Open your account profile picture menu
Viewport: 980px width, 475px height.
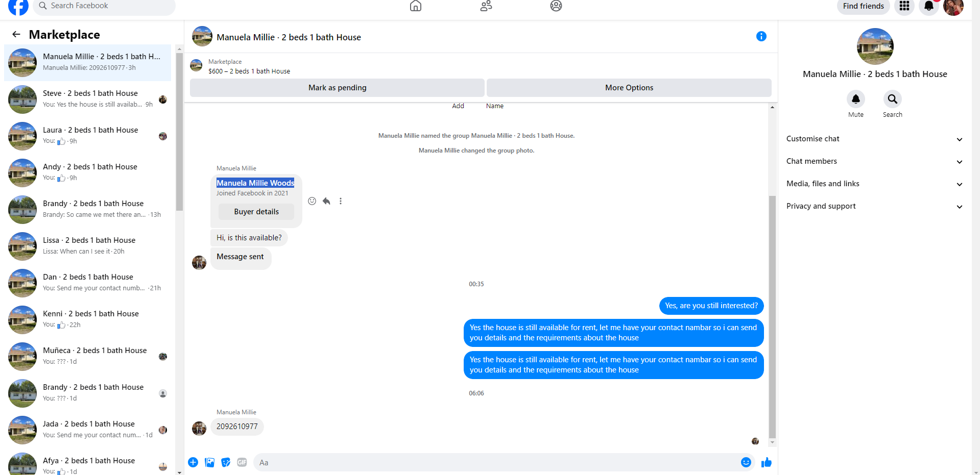coord(953,6)
